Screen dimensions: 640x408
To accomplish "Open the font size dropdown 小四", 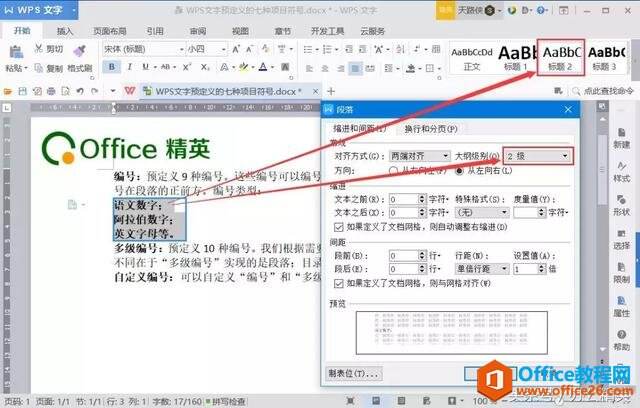I will point(207,49).
